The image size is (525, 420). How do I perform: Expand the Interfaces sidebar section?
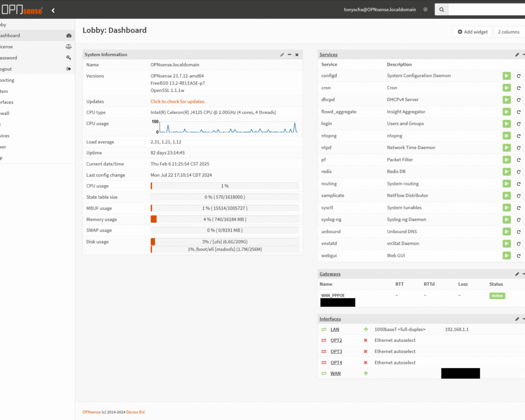tap(37, 102)
